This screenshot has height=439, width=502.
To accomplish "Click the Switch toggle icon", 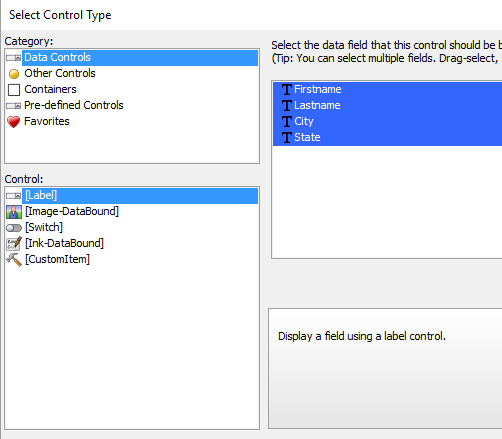I will pos(14,228).
